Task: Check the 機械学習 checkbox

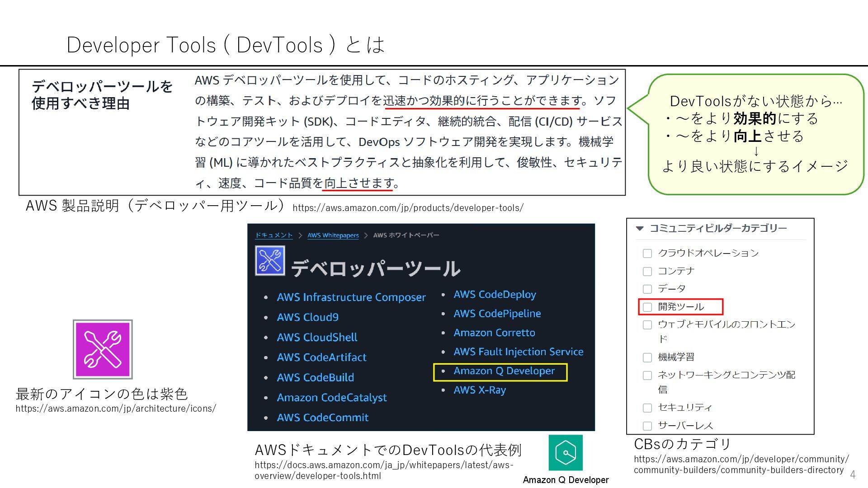Action: coord(647,358)
